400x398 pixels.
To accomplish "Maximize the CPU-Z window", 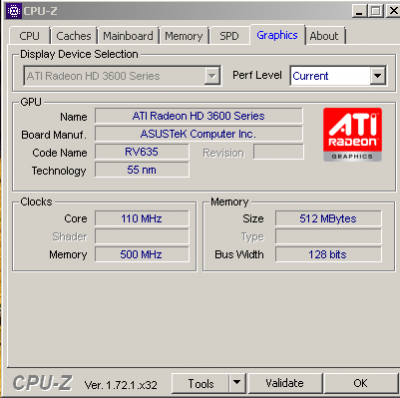I will pos(376,11).
